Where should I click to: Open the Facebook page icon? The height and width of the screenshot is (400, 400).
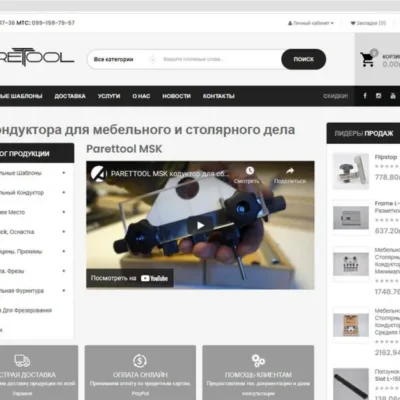(x=365, y=96)
